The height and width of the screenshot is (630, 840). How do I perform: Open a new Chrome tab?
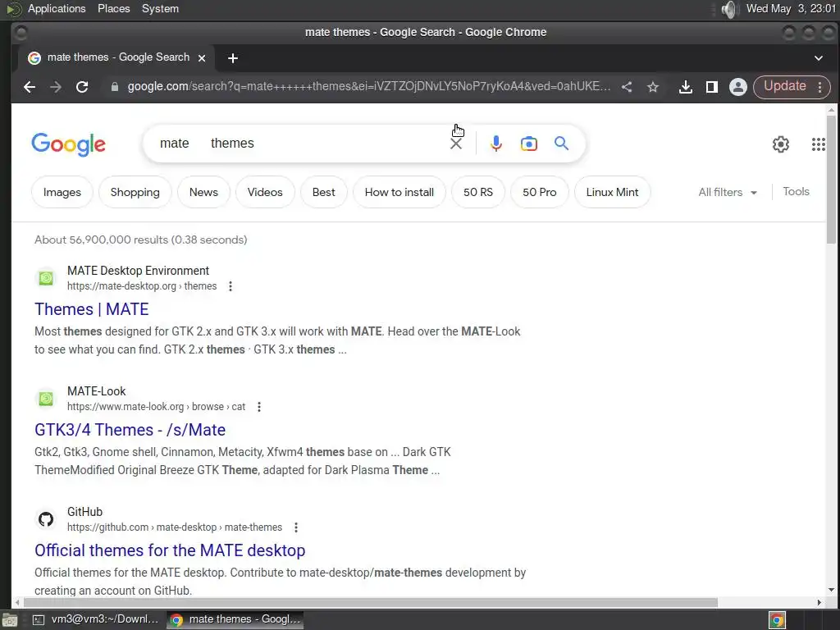[x=232, y=58]
